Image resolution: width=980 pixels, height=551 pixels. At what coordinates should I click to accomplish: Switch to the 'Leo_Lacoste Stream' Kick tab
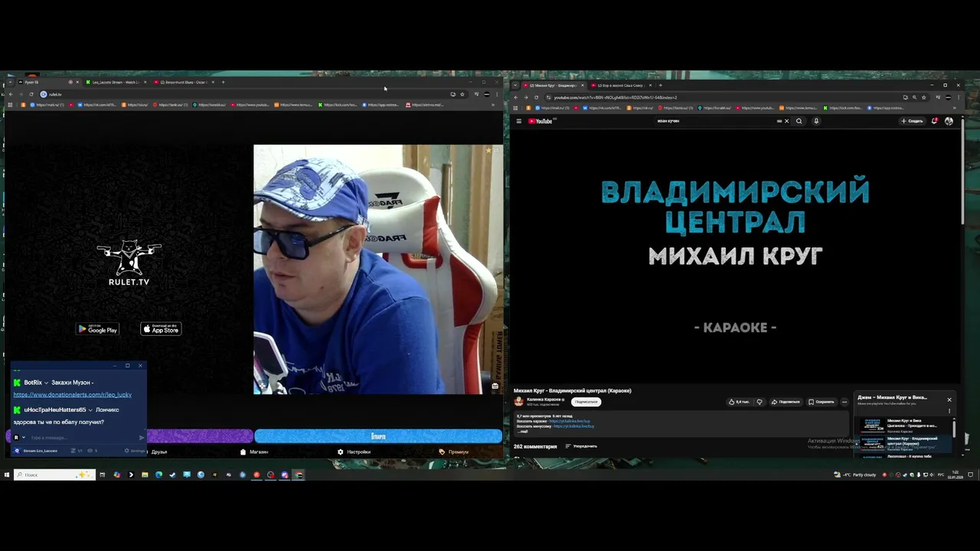[x=115, y=82]
